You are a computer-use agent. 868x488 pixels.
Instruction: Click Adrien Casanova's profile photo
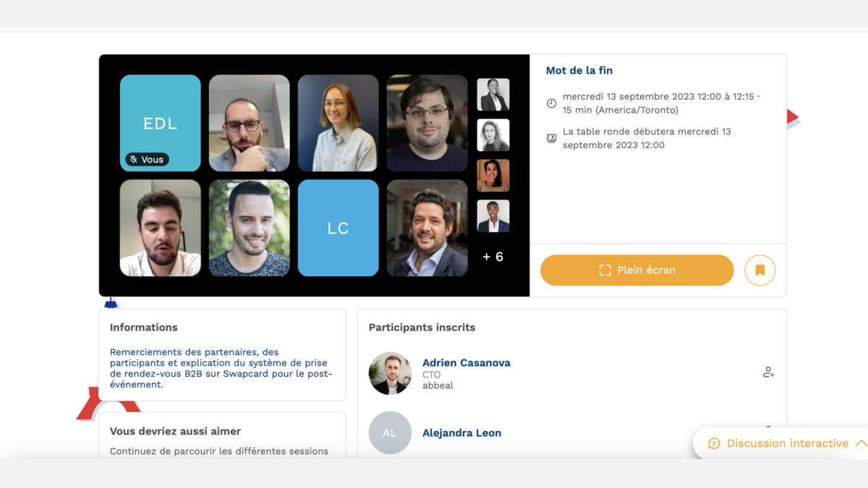[x=390, y=373]
